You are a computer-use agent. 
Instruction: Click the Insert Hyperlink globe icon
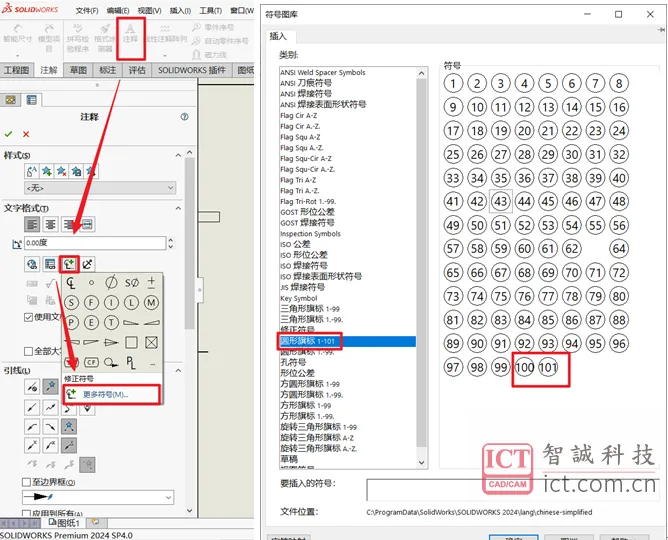[x=32, y=264]
